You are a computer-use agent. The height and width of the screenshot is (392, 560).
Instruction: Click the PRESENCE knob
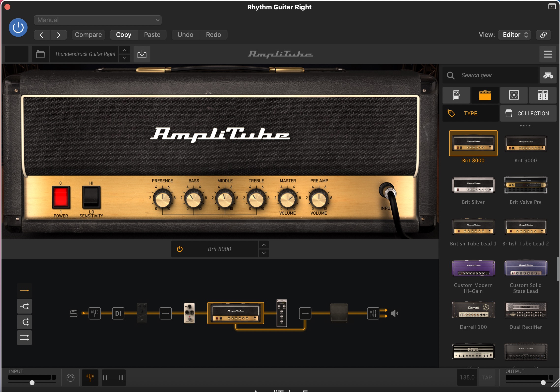click(x=162, y=198)
